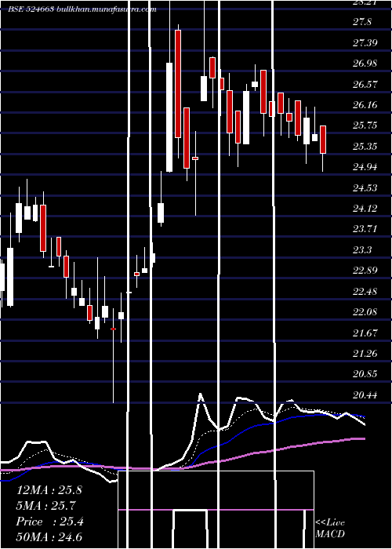Click the 23.3 price axis label

click(362, 250)
